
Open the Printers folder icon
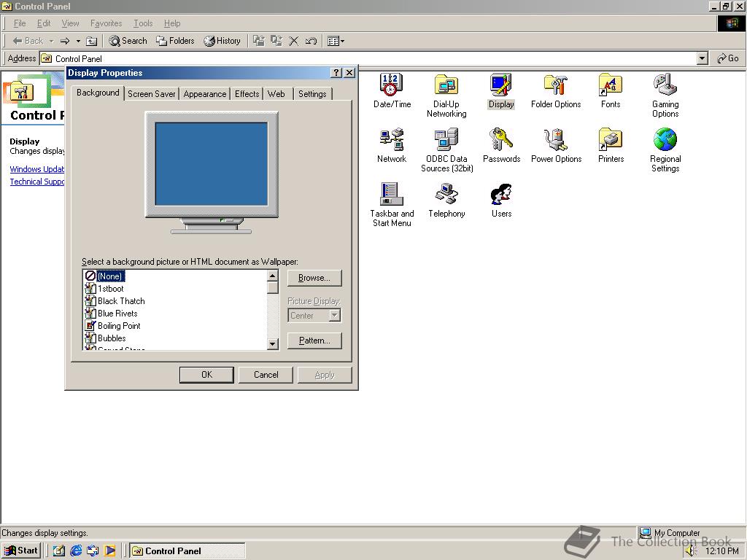(611, 145)
